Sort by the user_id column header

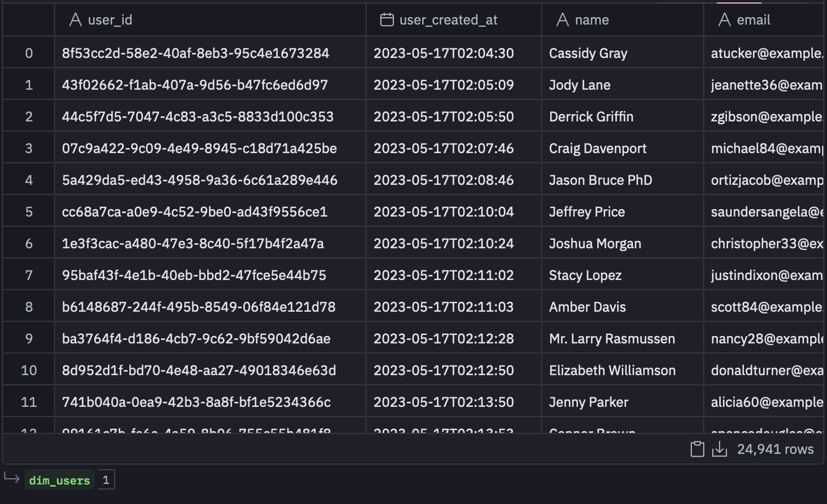(110, 20)
